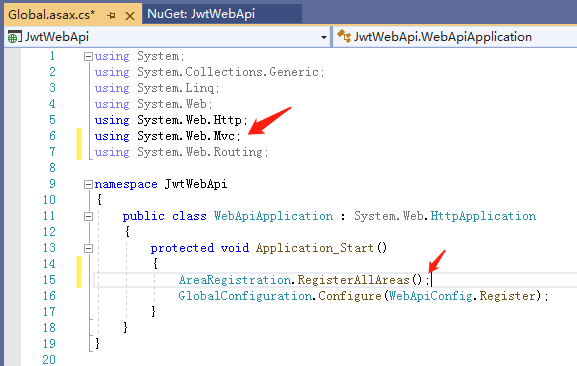Open the JwtWebApi project dropdown arrow
Viewport: 577px width, 366px height.
[323, 37]
